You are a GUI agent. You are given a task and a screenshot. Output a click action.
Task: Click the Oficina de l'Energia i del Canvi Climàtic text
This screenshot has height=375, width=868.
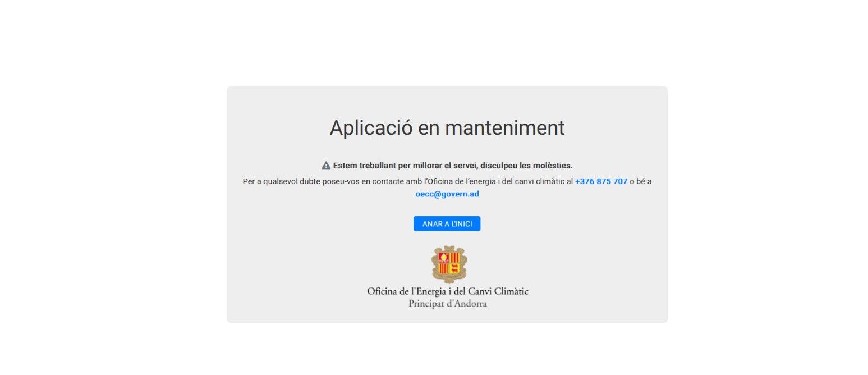[x=447, y=291]
